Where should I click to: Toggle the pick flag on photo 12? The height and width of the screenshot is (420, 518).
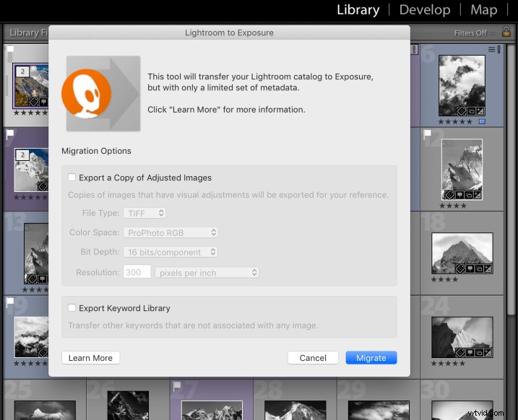point(428,134)
